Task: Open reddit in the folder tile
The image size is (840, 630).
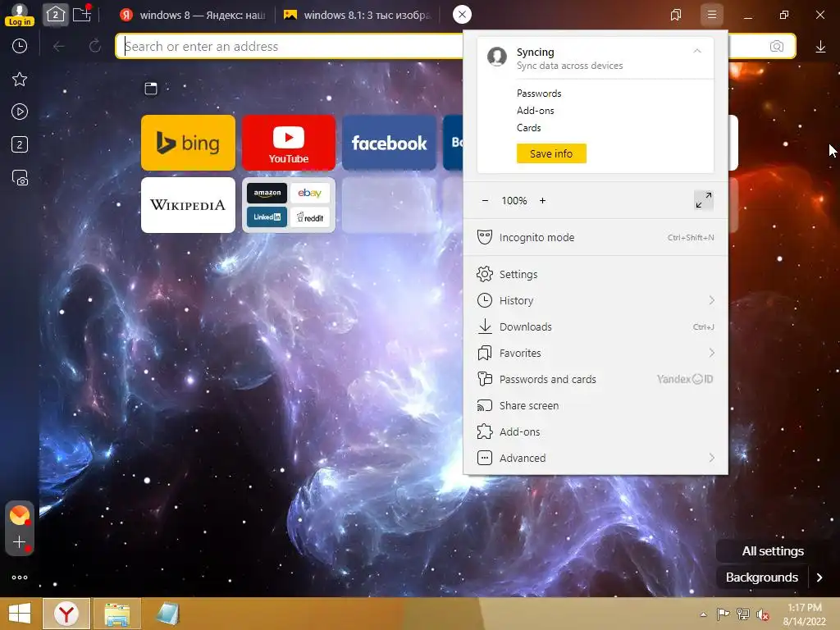Action: pyautogui.click(x=309, y=217)
